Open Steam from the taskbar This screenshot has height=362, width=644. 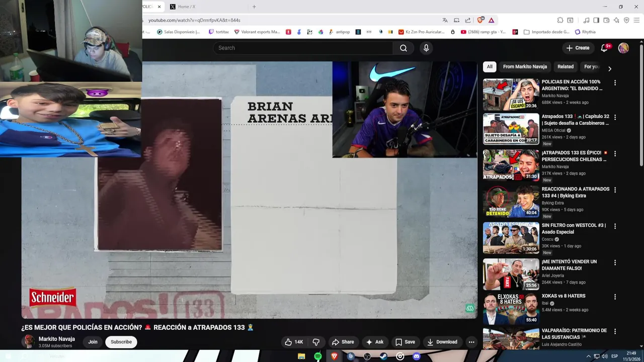coord(383,356)
